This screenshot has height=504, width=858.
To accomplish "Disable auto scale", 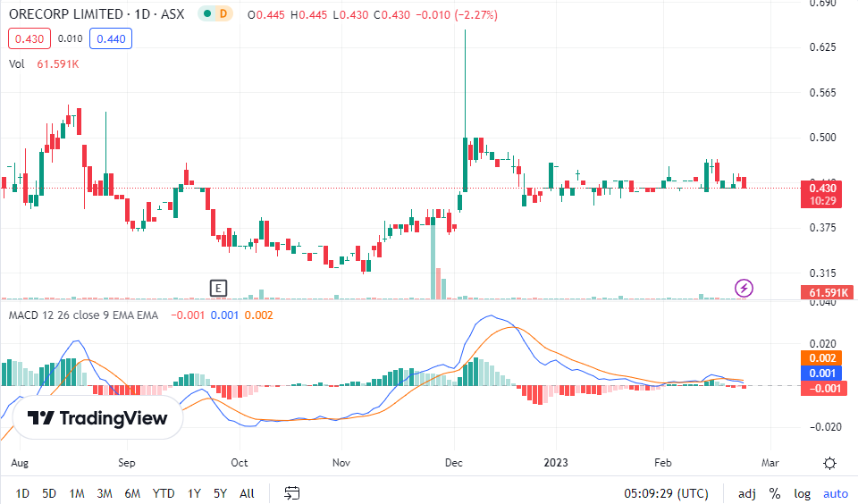I will pos(835,493).
